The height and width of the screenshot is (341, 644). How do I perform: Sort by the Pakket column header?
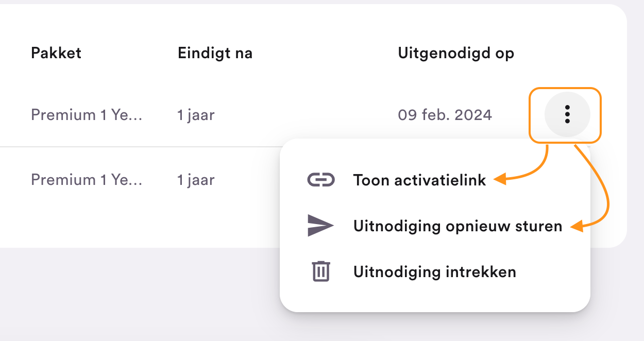tap(56, 53)
